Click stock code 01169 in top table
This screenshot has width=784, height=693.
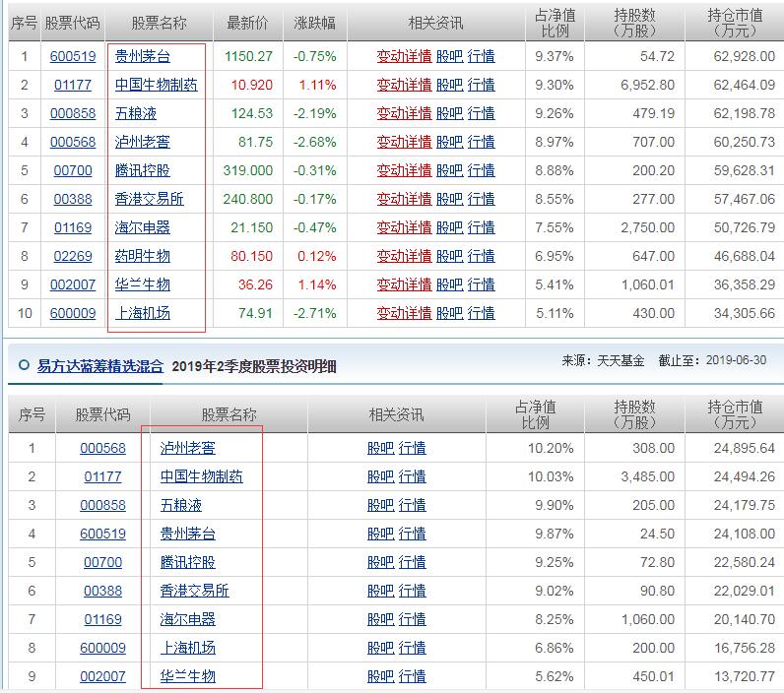(73, 227)
